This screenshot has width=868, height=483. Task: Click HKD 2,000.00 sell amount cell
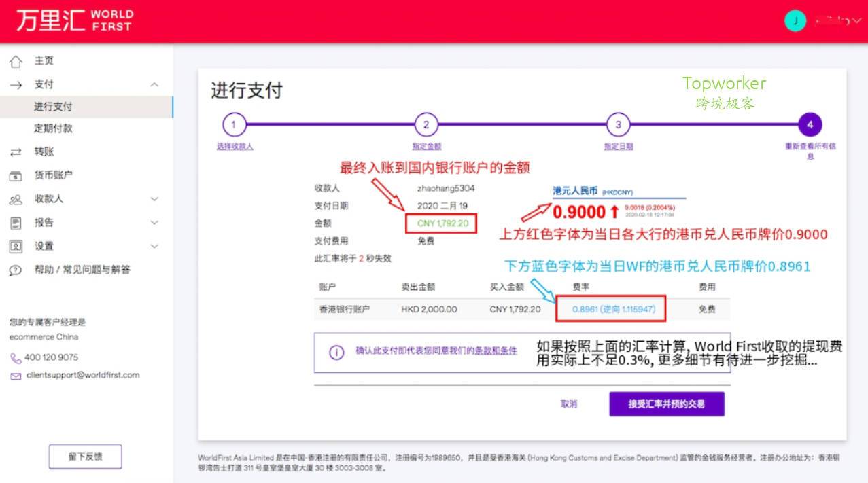429,310
